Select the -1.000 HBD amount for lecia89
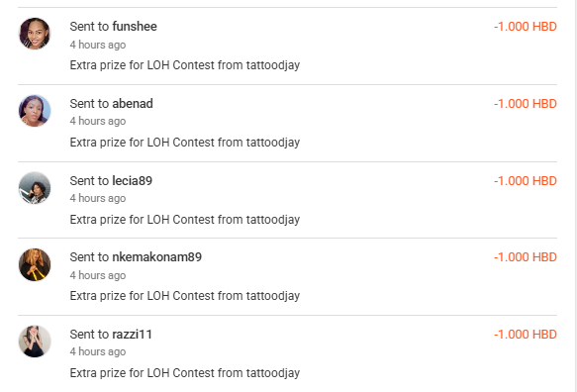577x392 pixels. coord(526,181)
